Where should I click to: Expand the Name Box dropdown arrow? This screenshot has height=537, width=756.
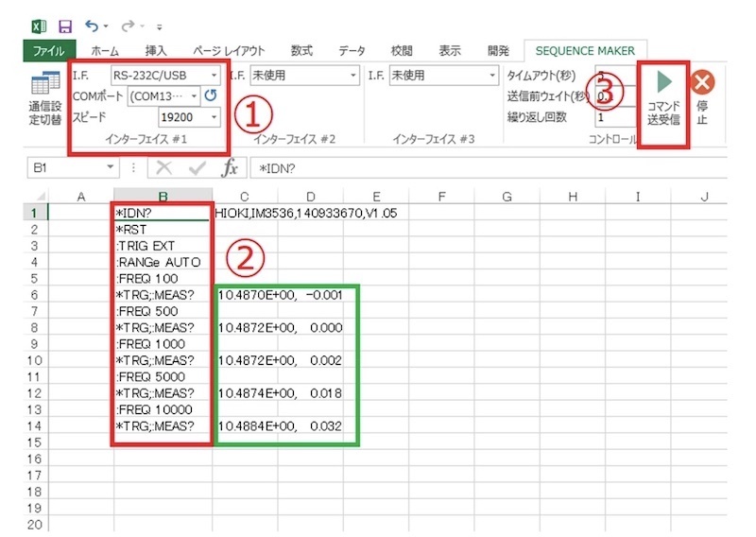[x=110, y=167]
